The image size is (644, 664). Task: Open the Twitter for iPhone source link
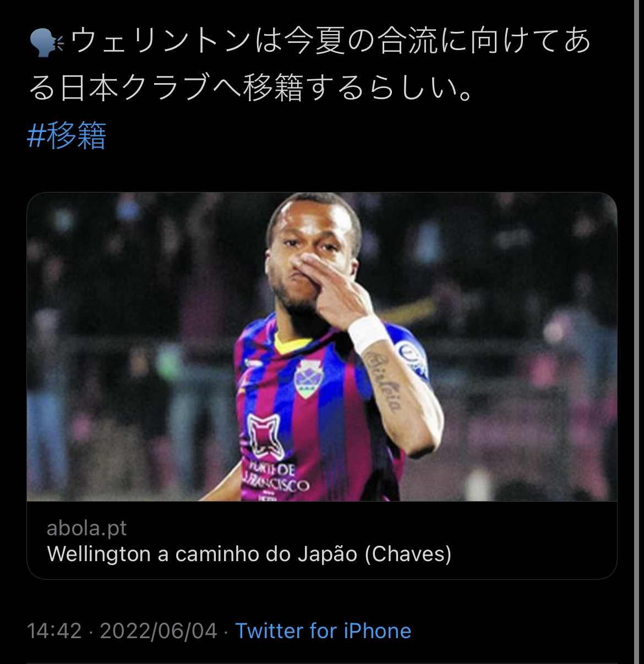(x=323, y=630)
